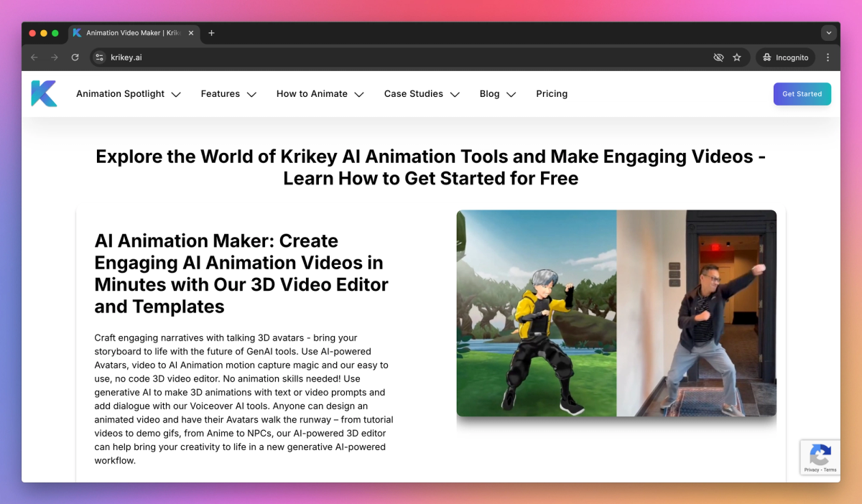Open the Pricing page
The width and height of the screenshot is (862, 504).
click(x=552, y=94)
